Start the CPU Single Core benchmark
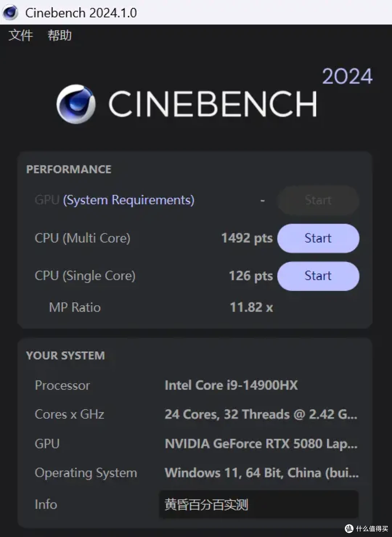 pos(318,276)
